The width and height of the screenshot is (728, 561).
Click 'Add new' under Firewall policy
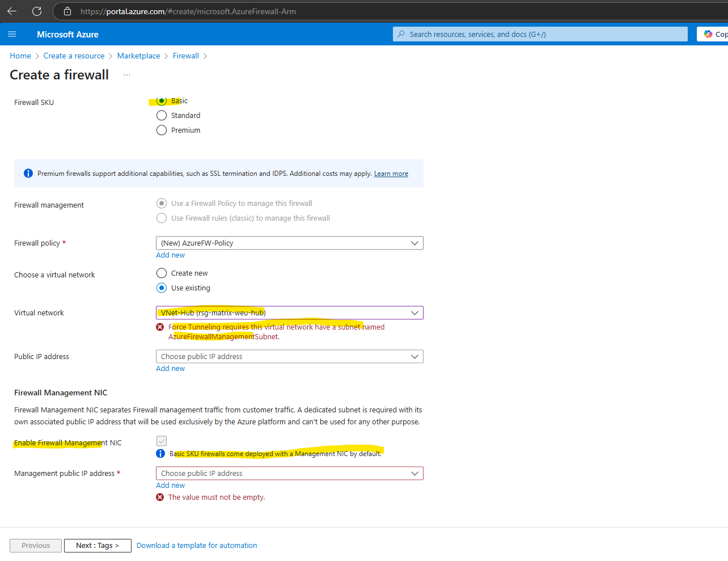[x=170, y=255]
